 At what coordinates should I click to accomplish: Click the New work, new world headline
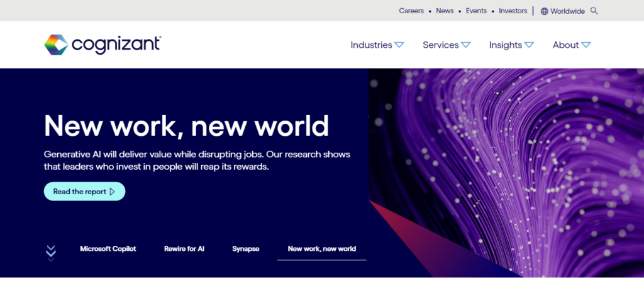186,126
